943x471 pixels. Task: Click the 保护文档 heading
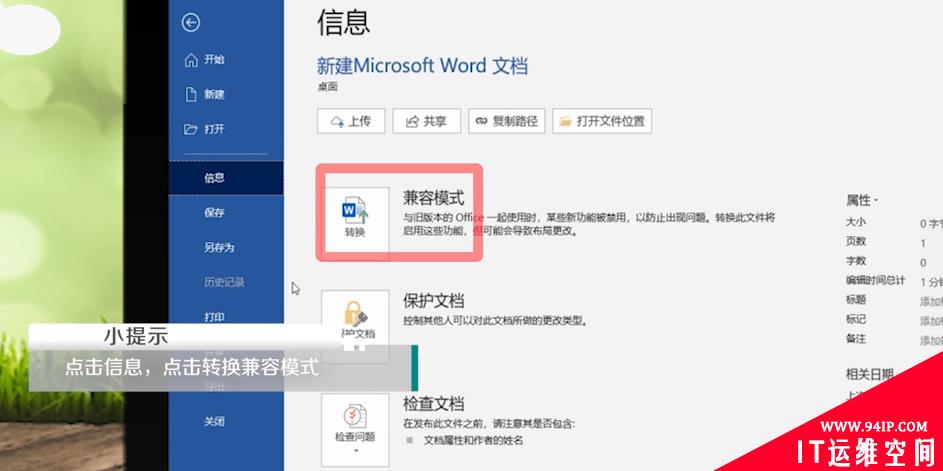click(x=433, y=301)
